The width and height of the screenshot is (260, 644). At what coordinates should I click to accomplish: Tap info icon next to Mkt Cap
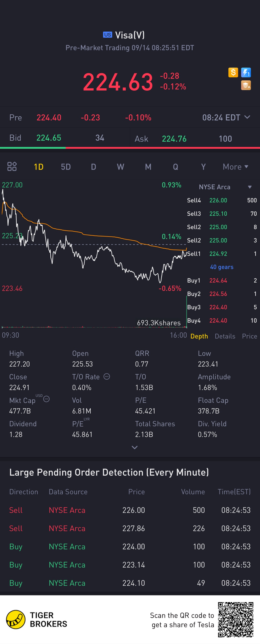coord(46,399)
